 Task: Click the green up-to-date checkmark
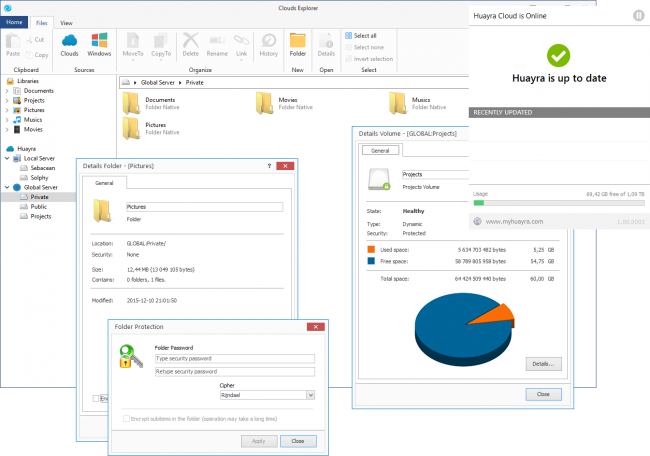coord(558,56)
